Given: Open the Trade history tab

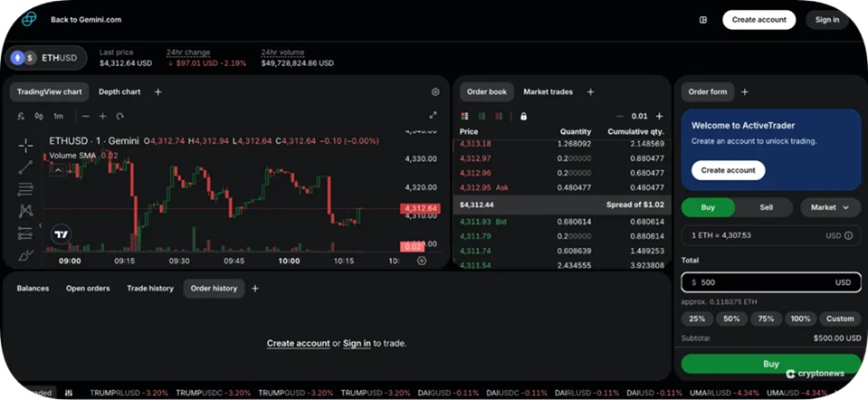Looking at the screenshot, I should (150, 289).
